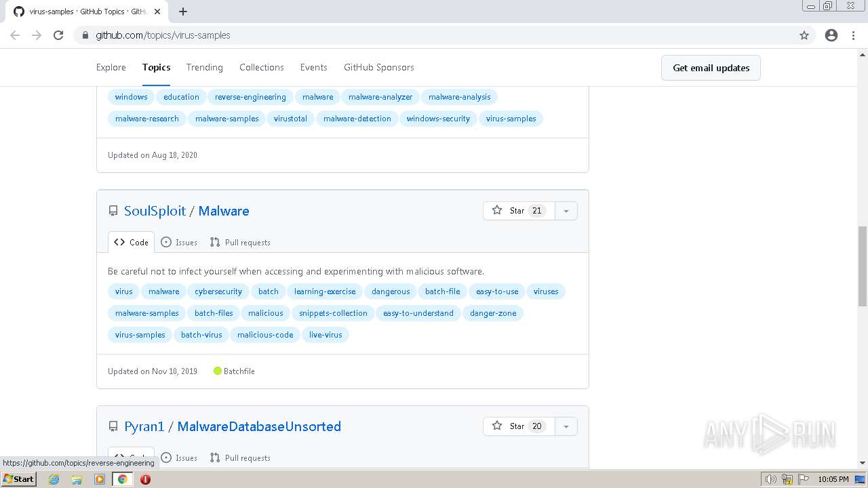Image resolution: width=868 pixels, height=488 pixels.
Task: Open the Chrome three-dot menu
Action: [854, 35]
